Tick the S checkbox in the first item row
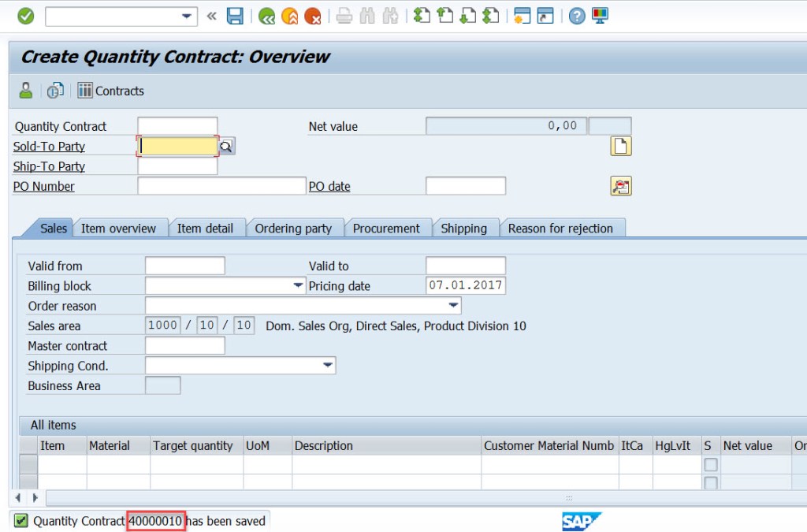 [x=710, y=465]
